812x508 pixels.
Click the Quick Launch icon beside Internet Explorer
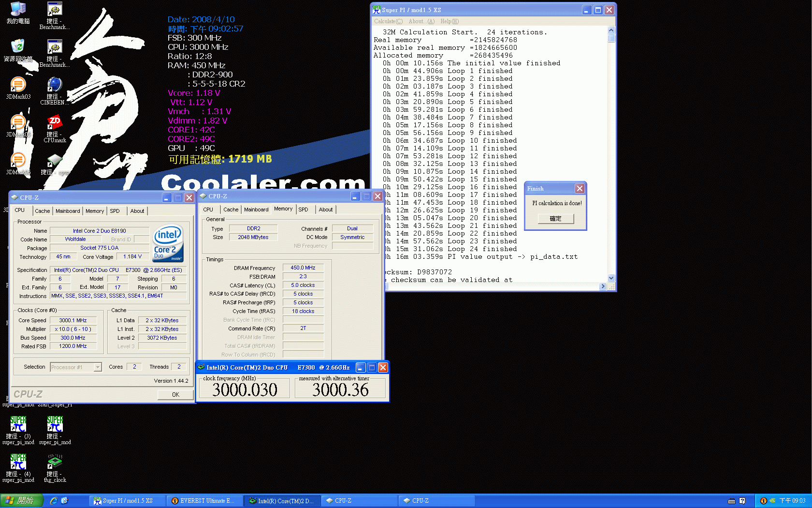[x=64, y=501]
